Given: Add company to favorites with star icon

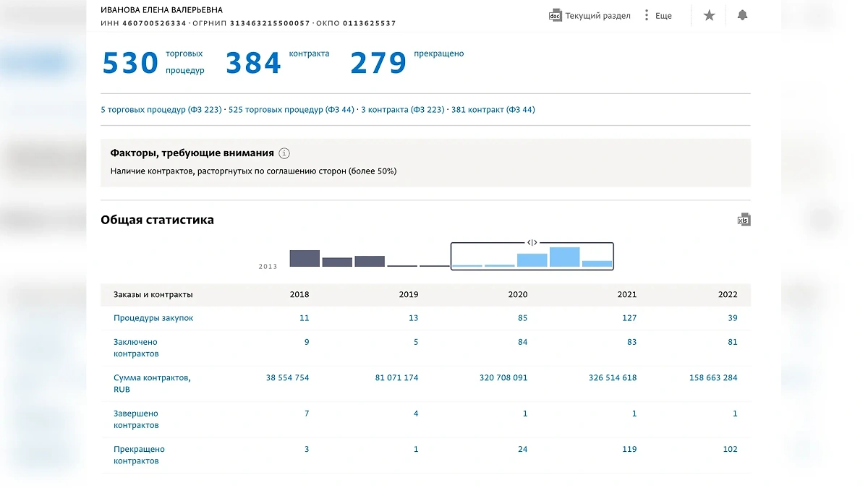Looking at the screenshot, I should [709, 15].
